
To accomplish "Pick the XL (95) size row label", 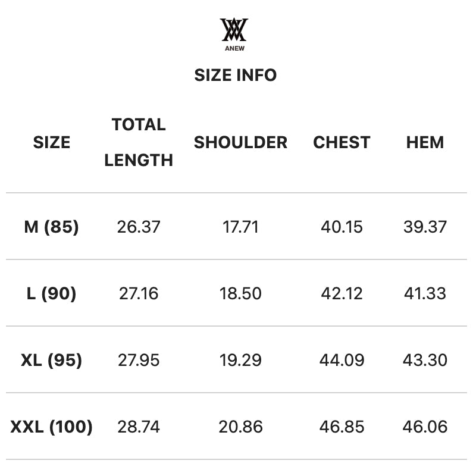I will (x=52, y=360).
